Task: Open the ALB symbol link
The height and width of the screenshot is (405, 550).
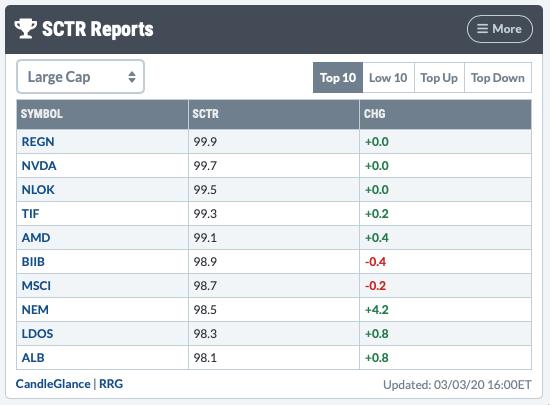Action: [33, 358]
